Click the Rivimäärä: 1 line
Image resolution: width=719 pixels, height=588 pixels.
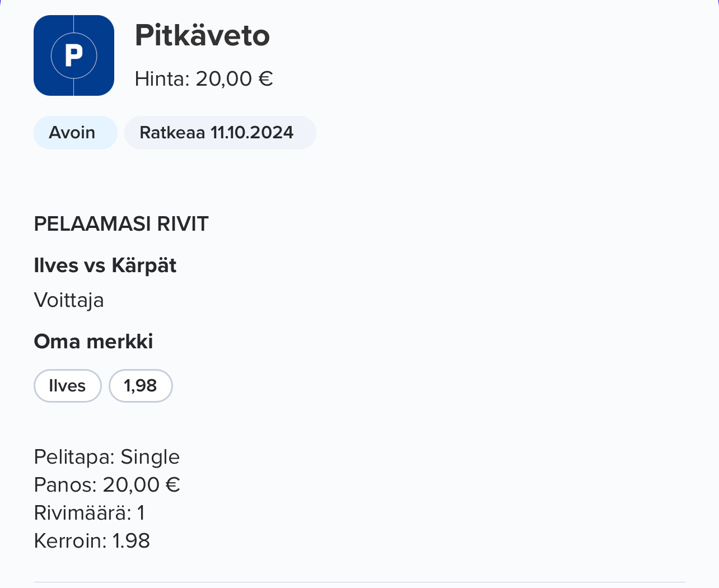pyautogui.click(x=90, y=513)
